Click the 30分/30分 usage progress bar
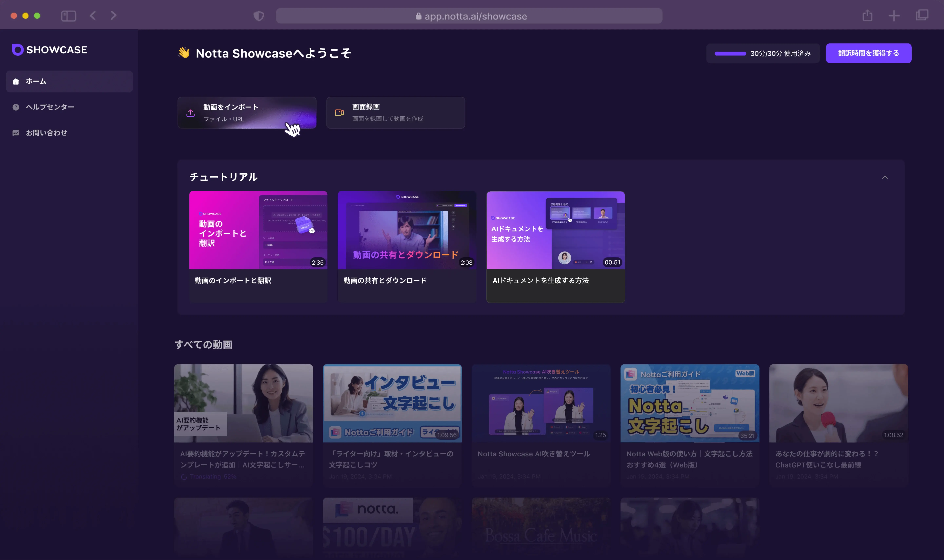This screenshot has width=944, height=560. pyautogui.click(x=730, y=54)
